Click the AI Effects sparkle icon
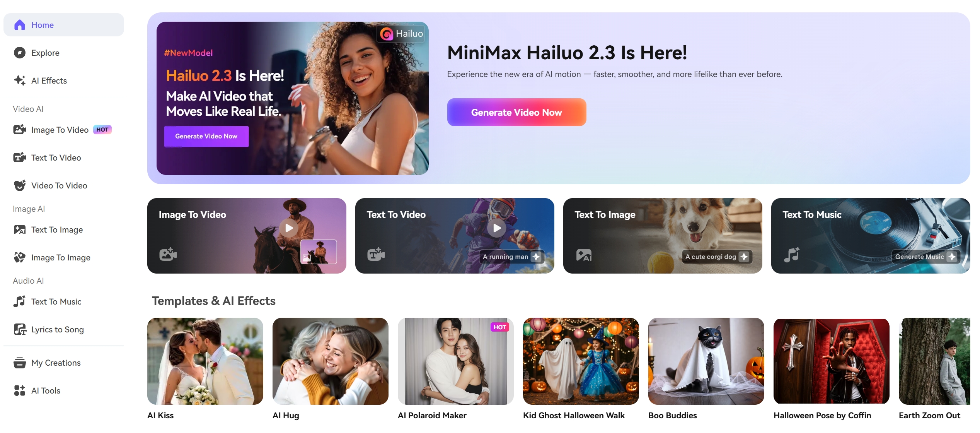 pyautogui.click(x=19, y=80)
